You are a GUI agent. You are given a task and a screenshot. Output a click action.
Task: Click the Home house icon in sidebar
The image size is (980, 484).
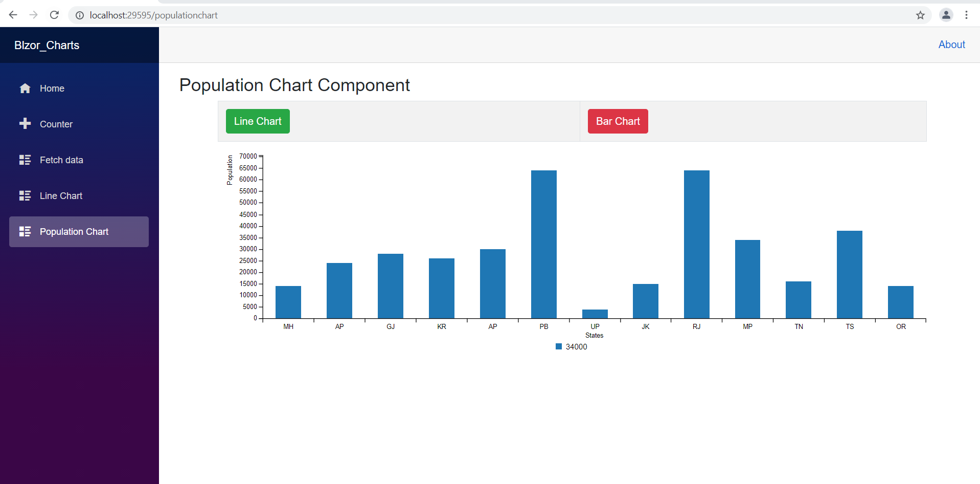pos(25,88)
